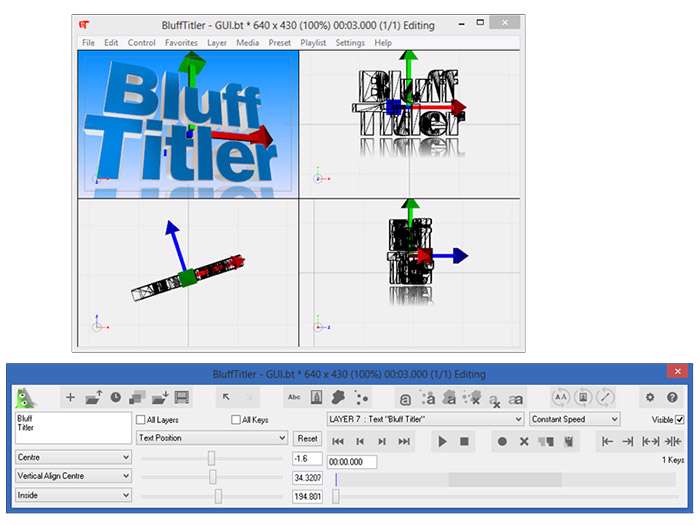
Task: Enable the All Layers checkbox
Action: pyautogui.click(x=140, y=420)
